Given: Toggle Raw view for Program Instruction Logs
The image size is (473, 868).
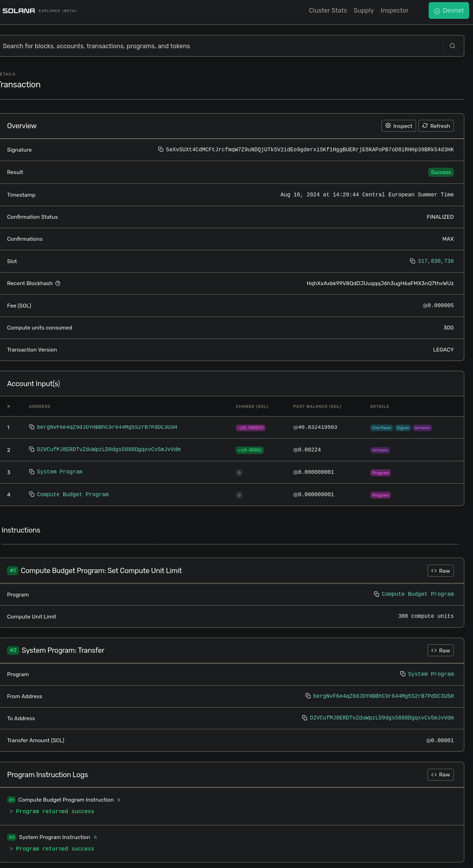Looking at the screenshot, I should coord(441,775).
